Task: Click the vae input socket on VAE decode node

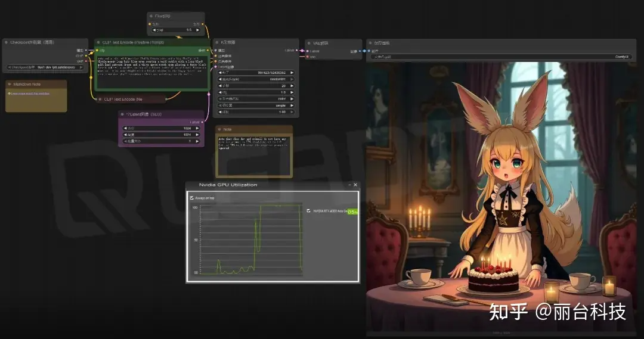Action: (x=307, y=57)
